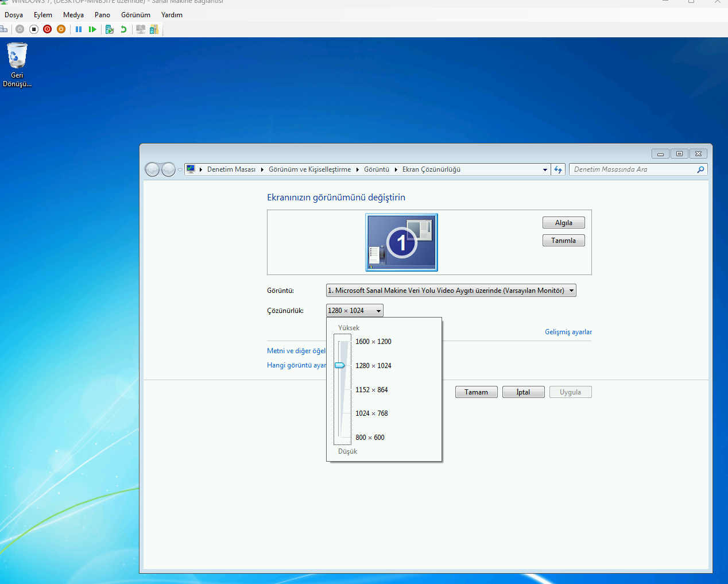The height and width of the screenshot is (584, 728).
Task: Refresh the Control Panel address bar
Action: (x=558, y=169)
